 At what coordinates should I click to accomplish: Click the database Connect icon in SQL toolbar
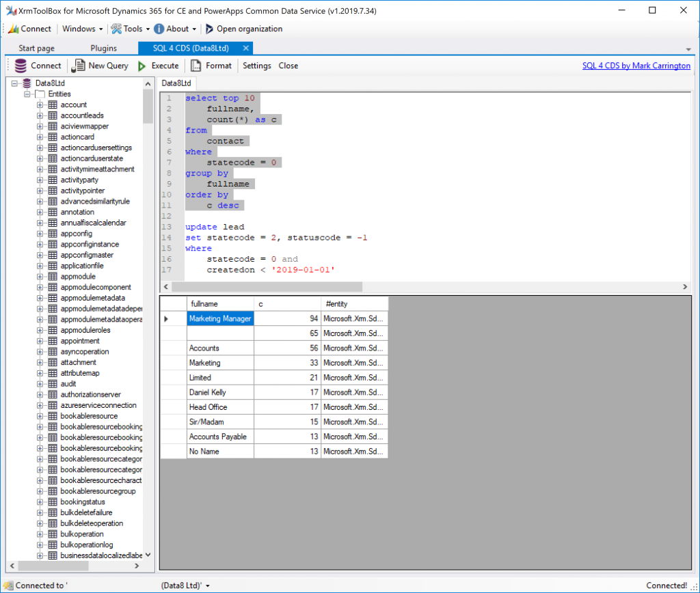[x=21, y=66]
